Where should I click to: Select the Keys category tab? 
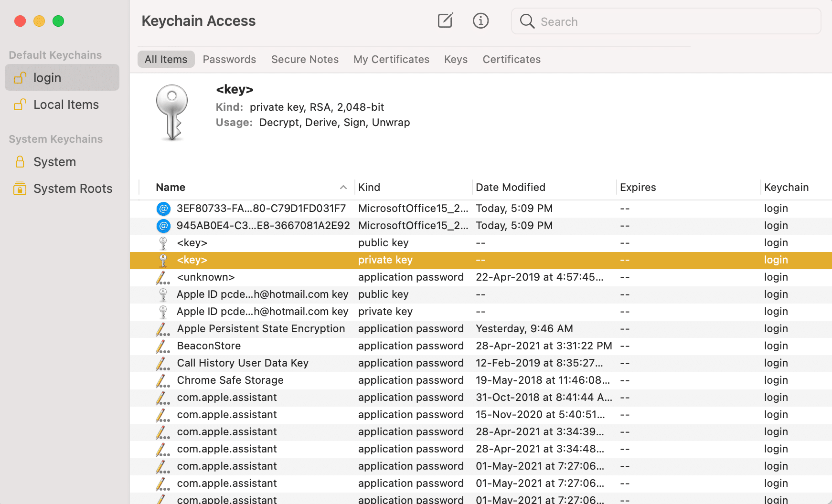tap(456, 60)
